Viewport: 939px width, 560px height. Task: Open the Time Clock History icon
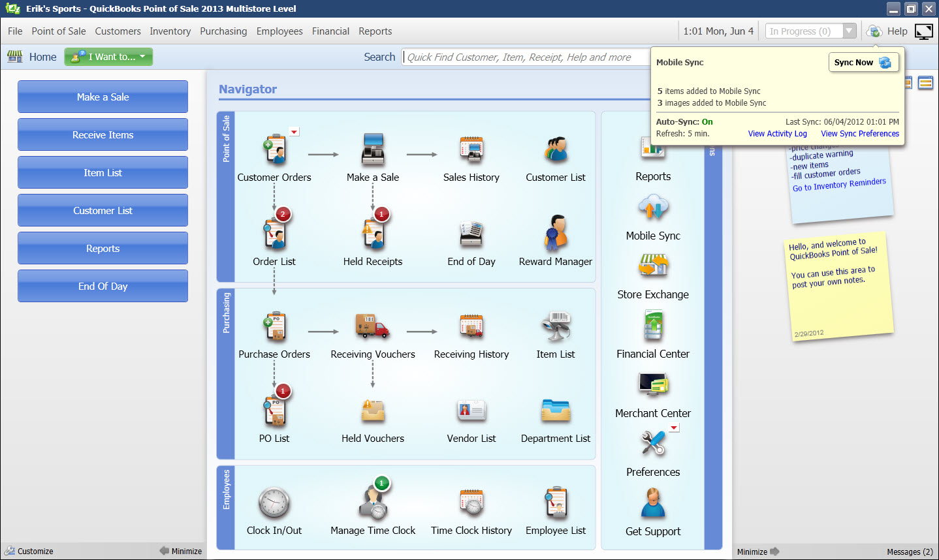tap(471, 503)
